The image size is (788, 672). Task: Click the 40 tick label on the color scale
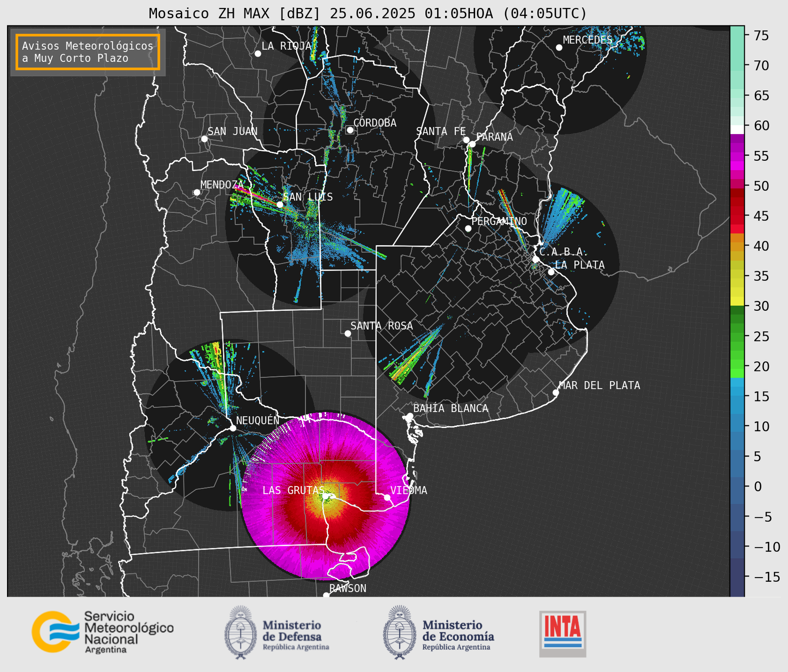762,246
